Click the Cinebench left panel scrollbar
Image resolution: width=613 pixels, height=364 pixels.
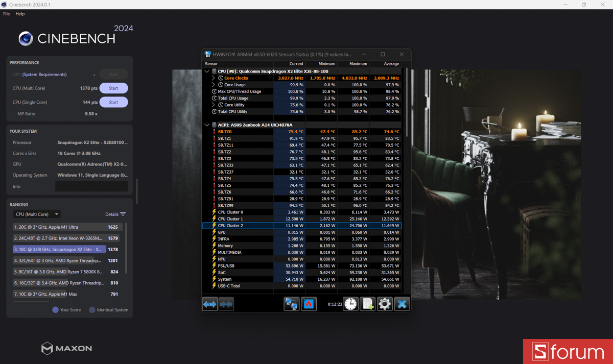[136, 191]
